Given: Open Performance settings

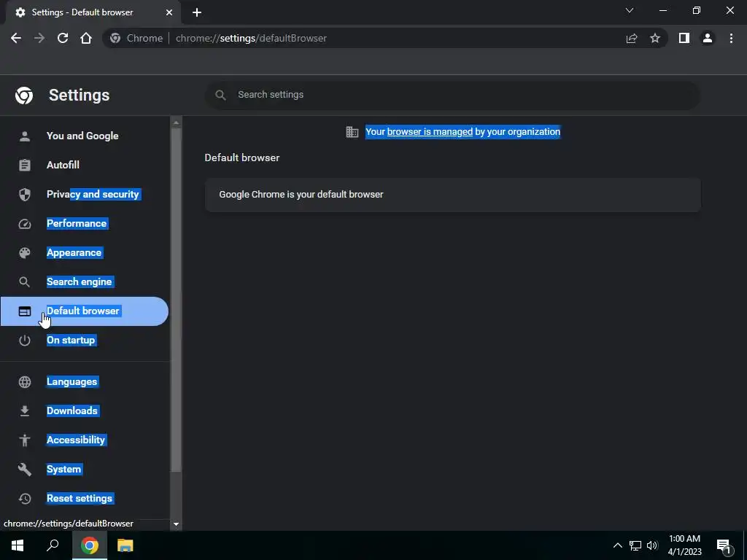Looking at the screenshot, I should [76, 223].
